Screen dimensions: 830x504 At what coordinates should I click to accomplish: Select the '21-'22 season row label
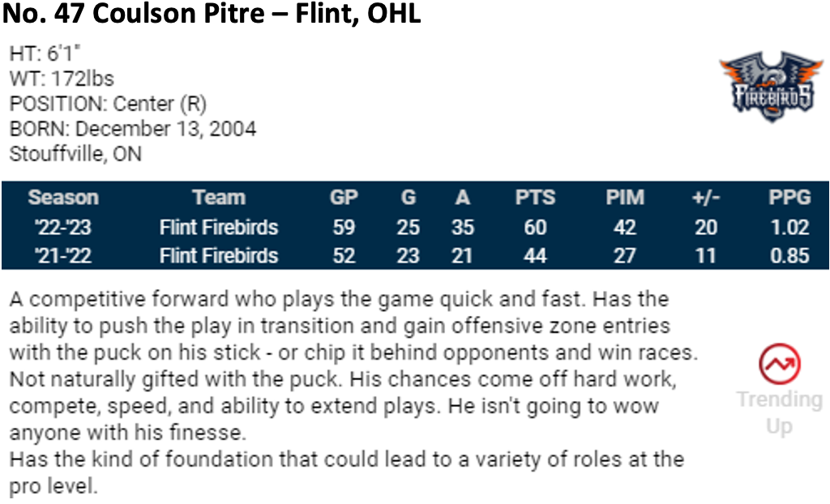62,255
